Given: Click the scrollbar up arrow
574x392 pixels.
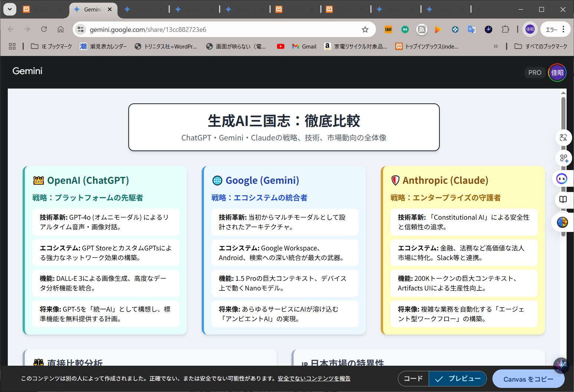Looking at the screenshot, I should (564, 93).
